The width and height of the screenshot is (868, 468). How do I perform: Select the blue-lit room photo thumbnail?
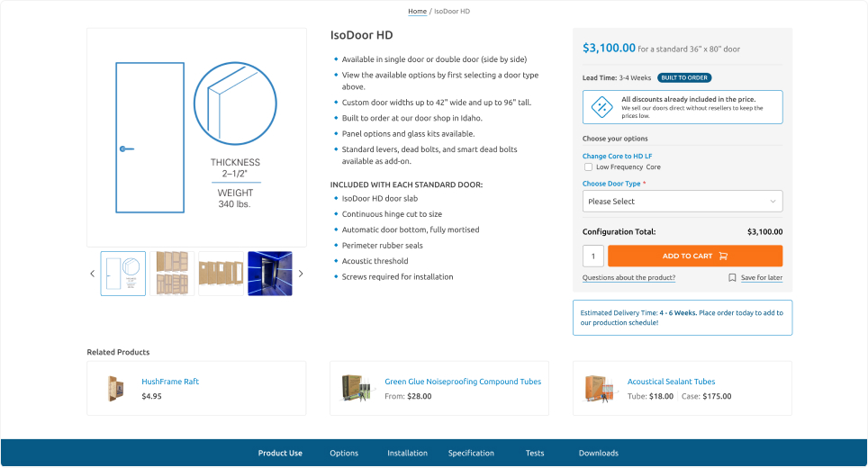click(x=270, y=274)
